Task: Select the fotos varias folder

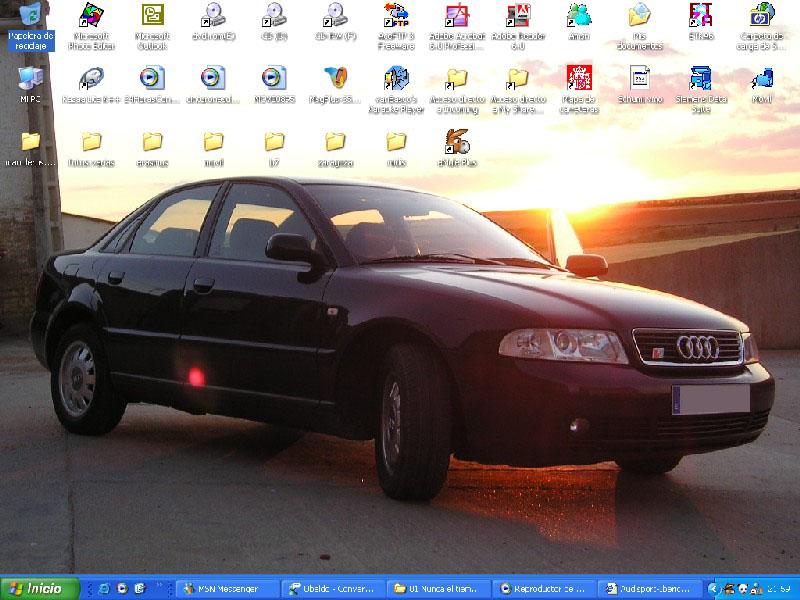Action: pyautogui.click(x=91, y=149)
